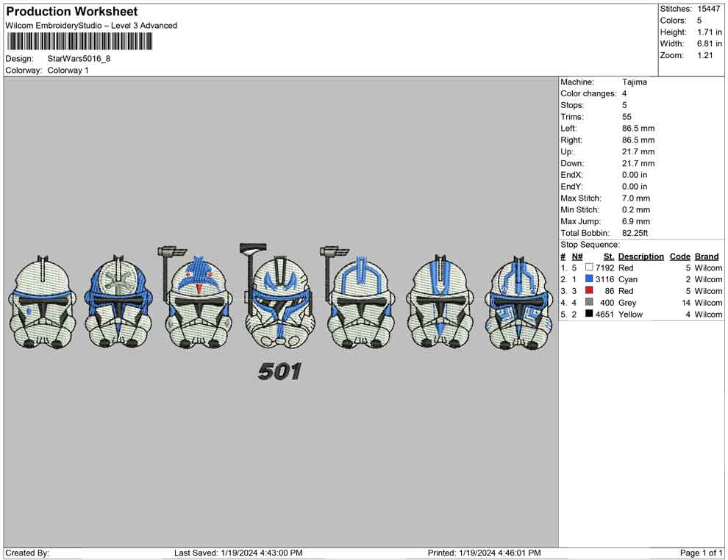Click the Width value "6.81 in"
The height and width of the screenshot is (560, 728).
(710, 43)
